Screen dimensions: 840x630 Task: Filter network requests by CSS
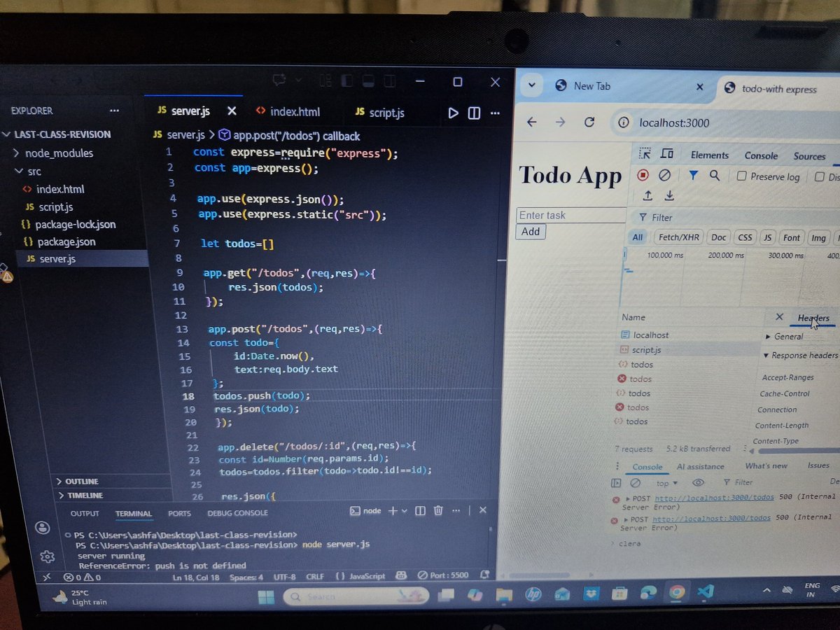click(x=745, y=237)
